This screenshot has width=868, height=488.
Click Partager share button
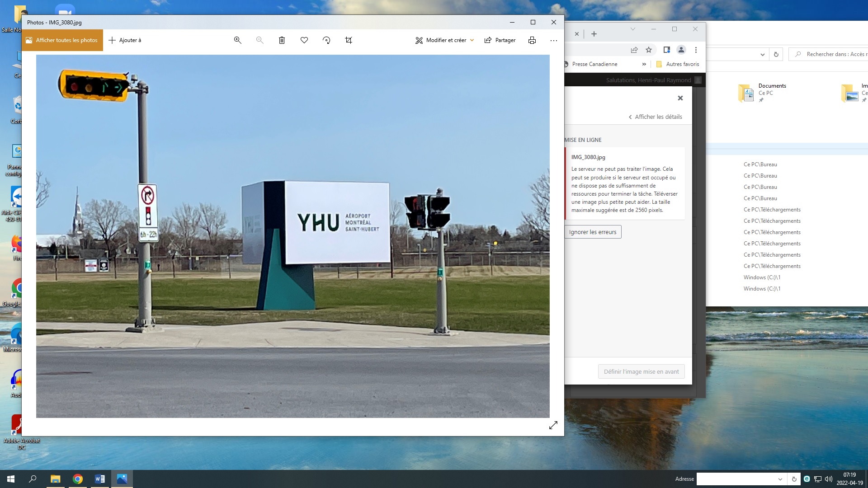click(500, 40)
